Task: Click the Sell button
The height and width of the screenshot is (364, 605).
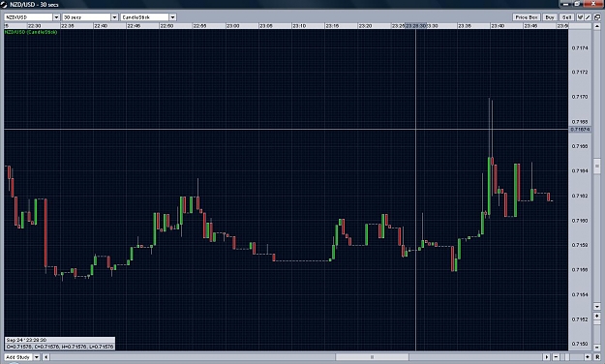Action: click(x=566, y=17)
